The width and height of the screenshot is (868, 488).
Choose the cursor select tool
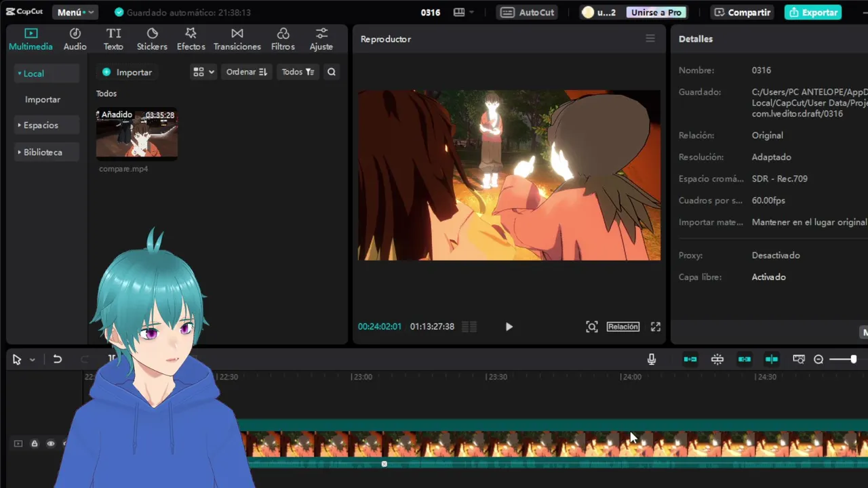point(17,360)
